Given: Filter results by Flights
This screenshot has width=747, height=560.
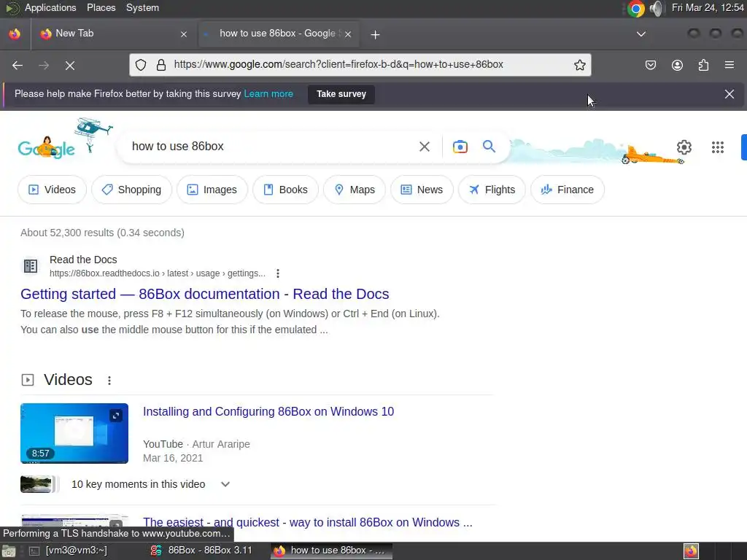Looking at the screenshot, I should (x=492, y=190).
